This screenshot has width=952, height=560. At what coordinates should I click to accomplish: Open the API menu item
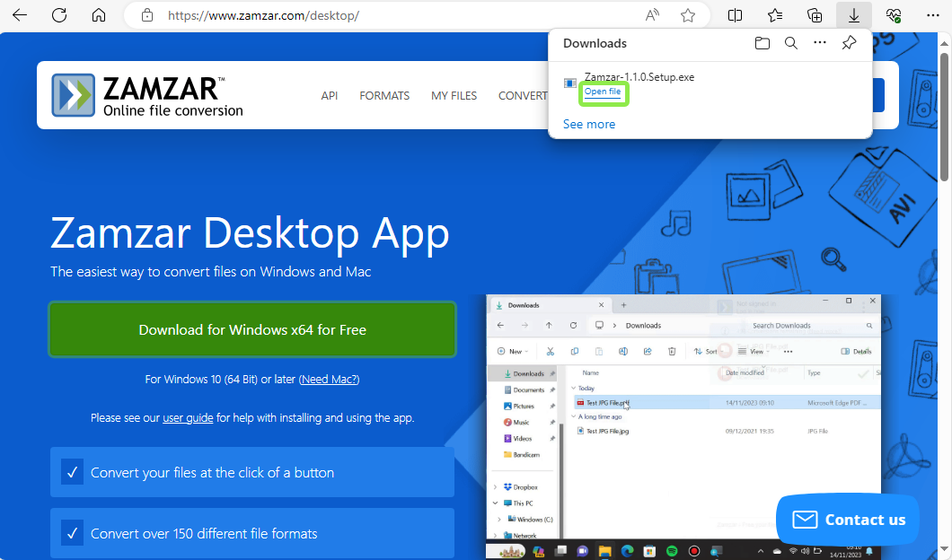click(330, 96)
